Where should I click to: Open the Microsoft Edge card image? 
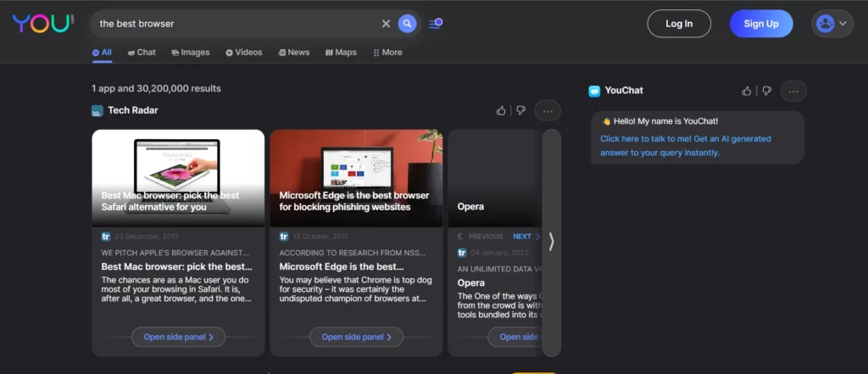click(356, 178)
